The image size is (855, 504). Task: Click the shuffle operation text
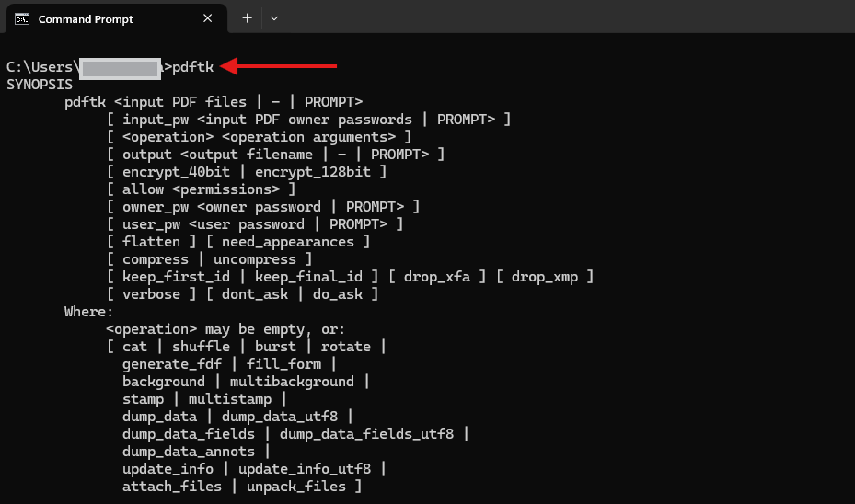point(201,347)
